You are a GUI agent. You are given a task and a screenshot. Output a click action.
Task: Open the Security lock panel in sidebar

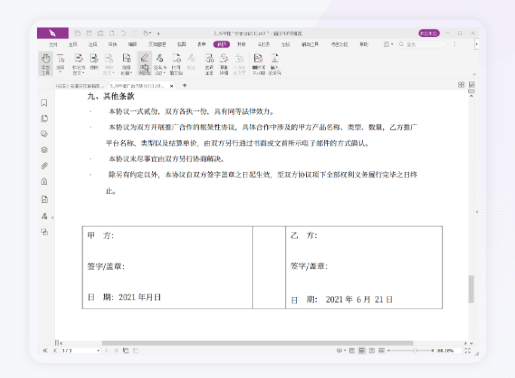coord(44,182)
